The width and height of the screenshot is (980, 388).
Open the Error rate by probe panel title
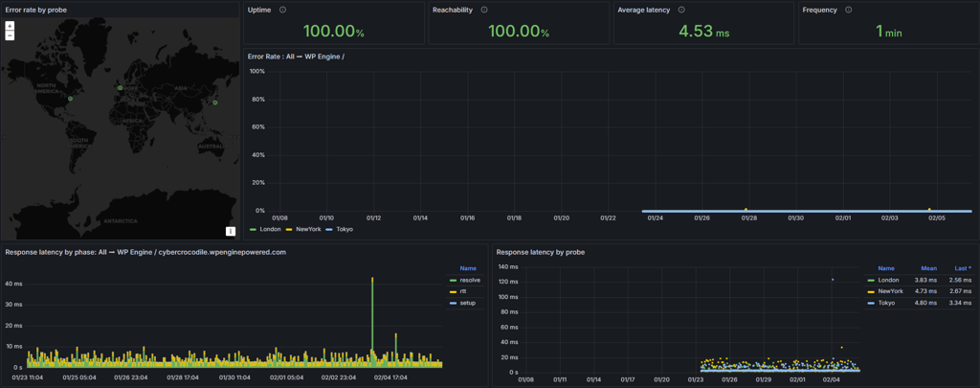[x=36, y=10]
